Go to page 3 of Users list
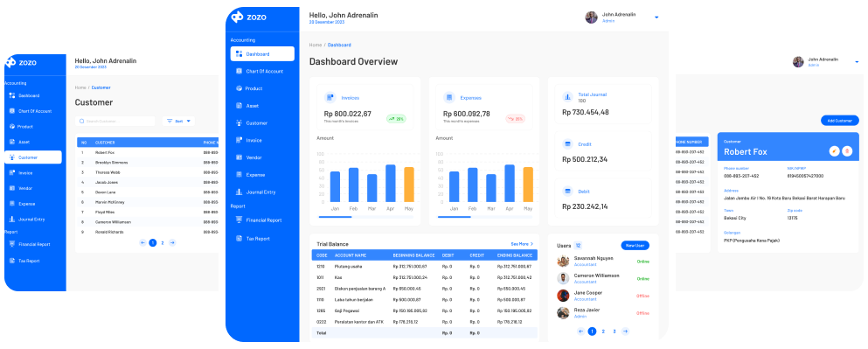 tap(614, 332)
